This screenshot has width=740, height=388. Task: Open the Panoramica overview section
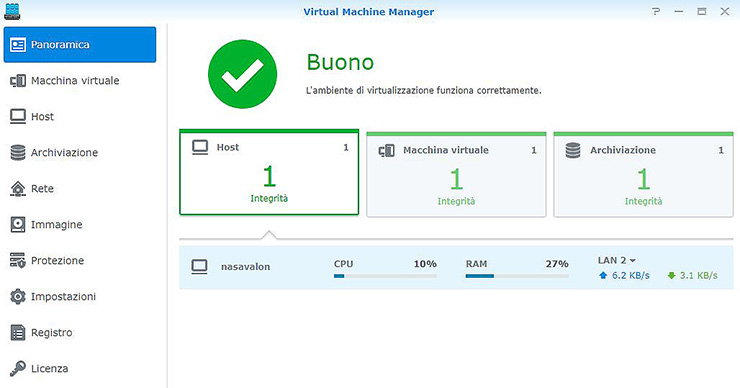pos(80,44)
